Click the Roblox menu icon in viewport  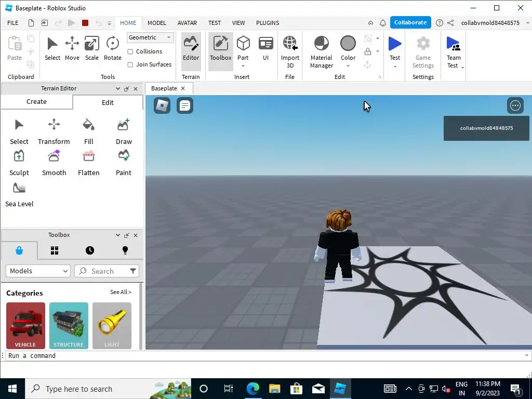[x=162, y=105]
